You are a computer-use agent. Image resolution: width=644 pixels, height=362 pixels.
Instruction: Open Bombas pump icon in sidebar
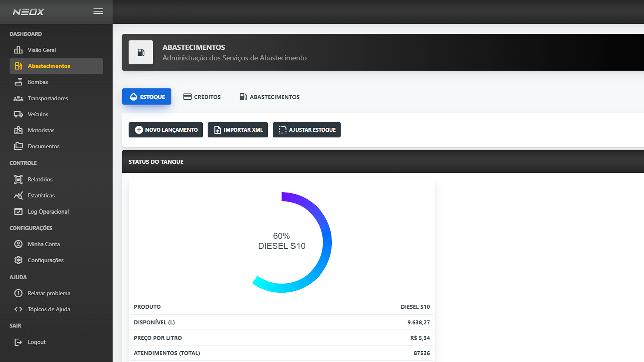click(18, 82)
